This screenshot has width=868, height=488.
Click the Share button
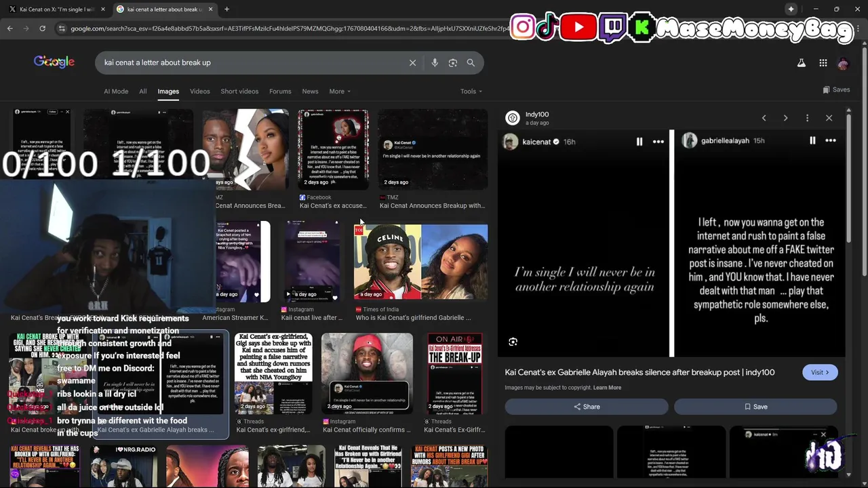click(587, 407)
